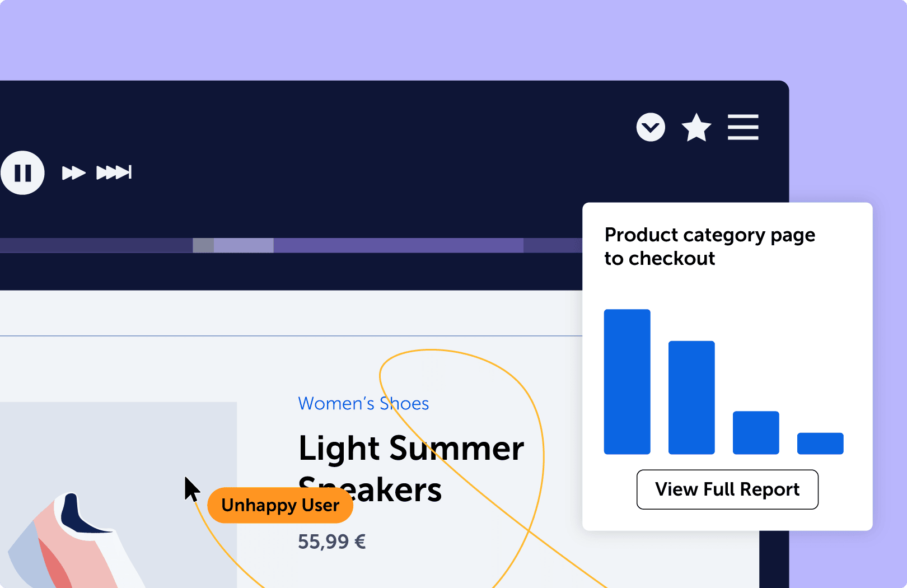The width and height of the screenshot is (907, 588).
Task: Click the 55,99 € price
Action: (x=331, y=542)
